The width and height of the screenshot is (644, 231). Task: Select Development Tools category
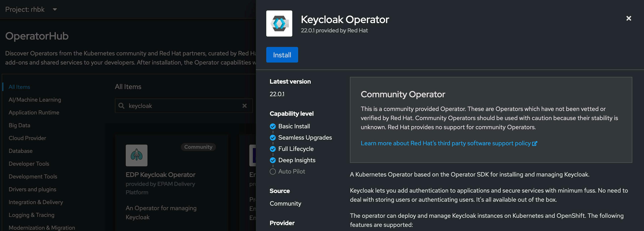pos(33,176)
